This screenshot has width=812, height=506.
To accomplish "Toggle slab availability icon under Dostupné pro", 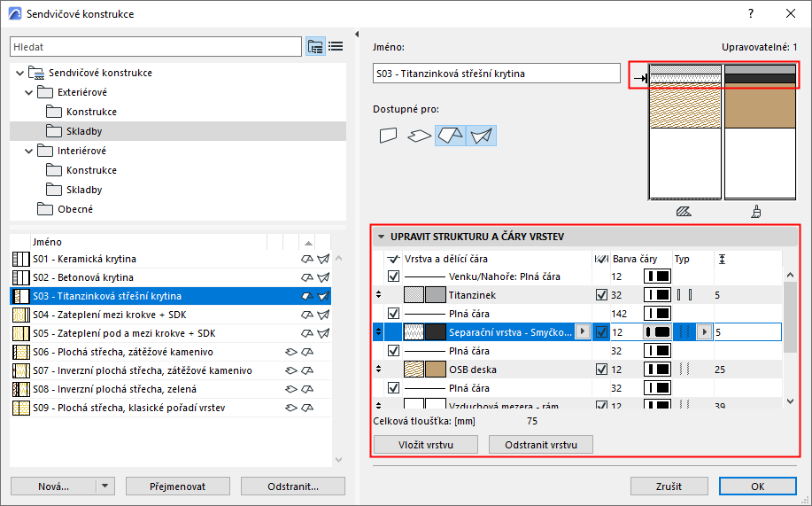I will pyautogui.click(x=420, y=136).
